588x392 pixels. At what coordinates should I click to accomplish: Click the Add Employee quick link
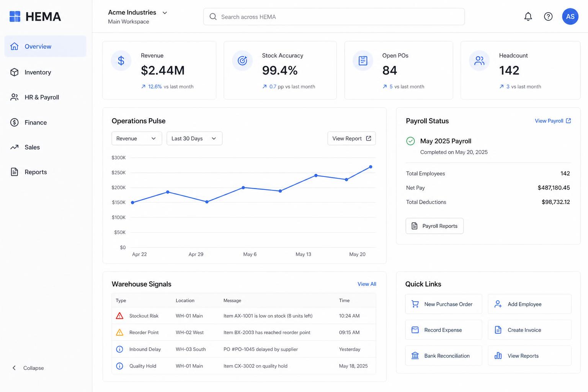pos(529,304)
